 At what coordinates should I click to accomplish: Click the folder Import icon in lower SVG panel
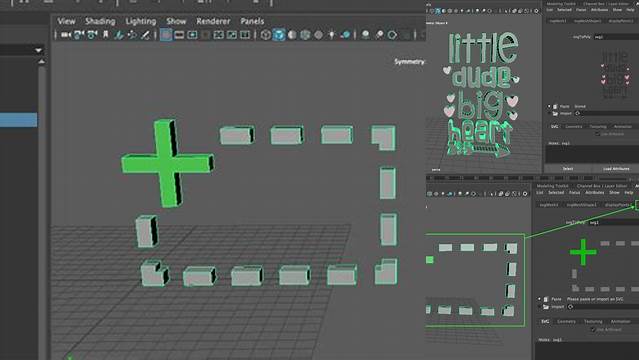[x=546, y=307]
